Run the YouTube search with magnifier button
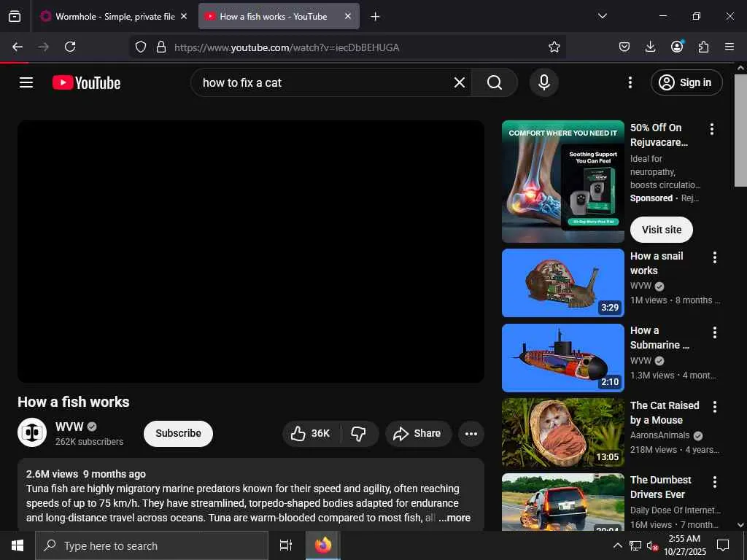This screenshot has width=747, height=560. [x=495, y=83]
